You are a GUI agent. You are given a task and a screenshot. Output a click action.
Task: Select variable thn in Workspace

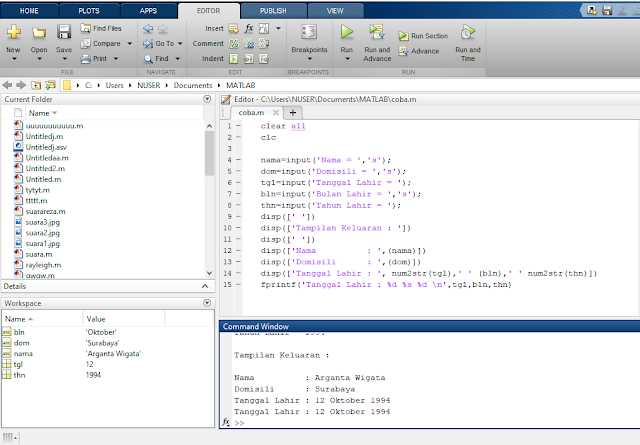[x=19, y=375]
